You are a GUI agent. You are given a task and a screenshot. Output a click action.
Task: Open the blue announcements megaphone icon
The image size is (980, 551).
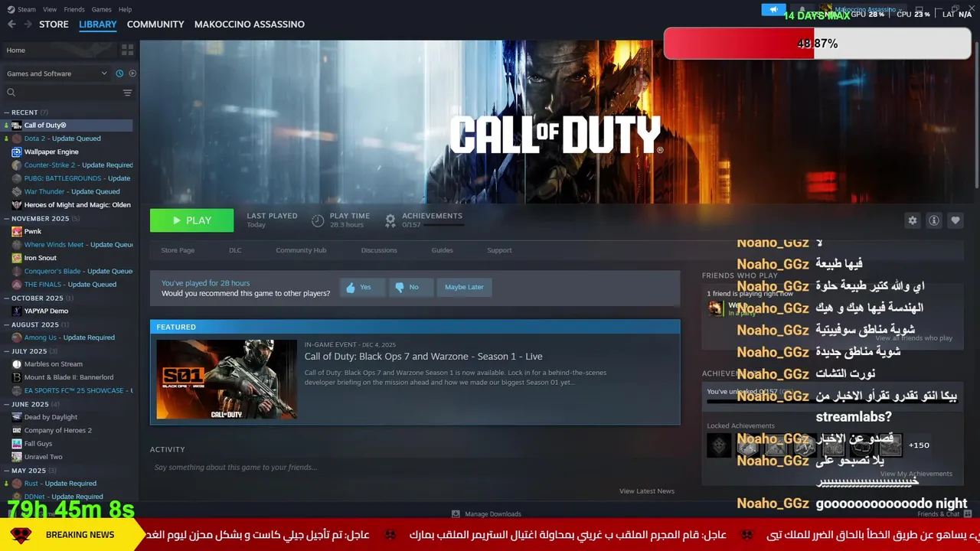point(773,10)
